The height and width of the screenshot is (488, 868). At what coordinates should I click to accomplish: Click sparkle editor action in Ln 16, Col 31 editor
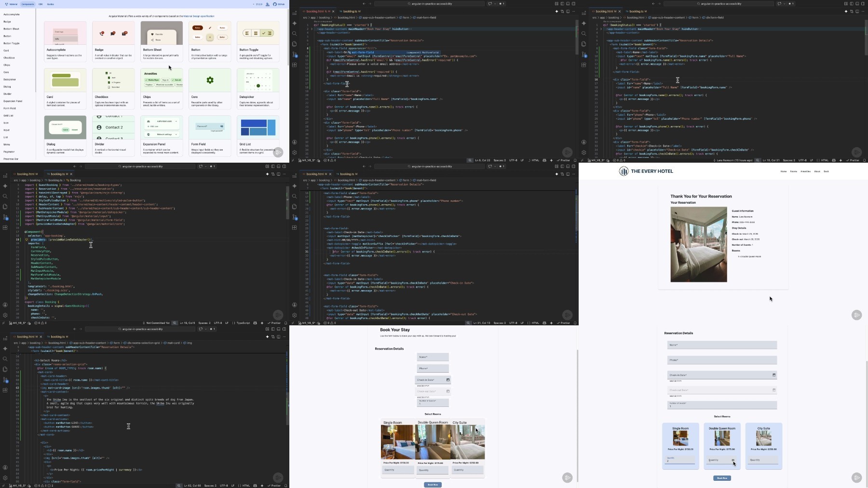[846, 11]
